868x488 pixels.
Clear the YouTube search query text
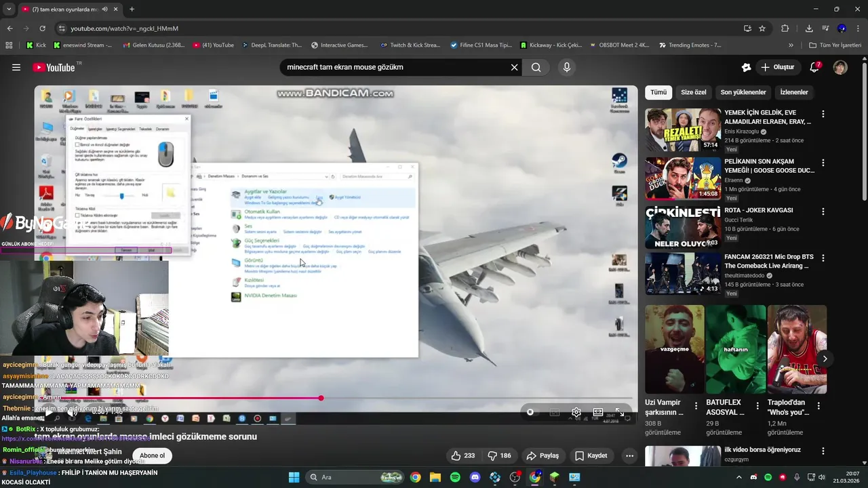click(x=514, y=67)
